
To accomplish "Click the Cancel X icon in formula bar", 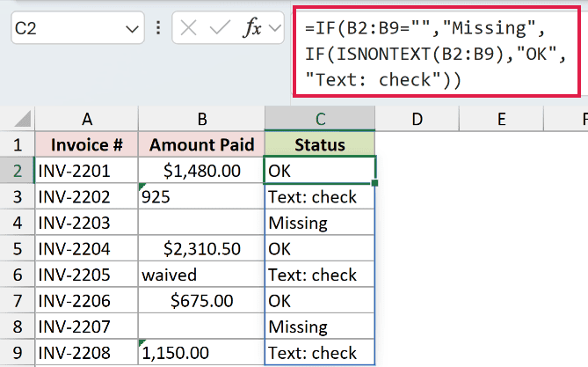I will tap(188, 28).
